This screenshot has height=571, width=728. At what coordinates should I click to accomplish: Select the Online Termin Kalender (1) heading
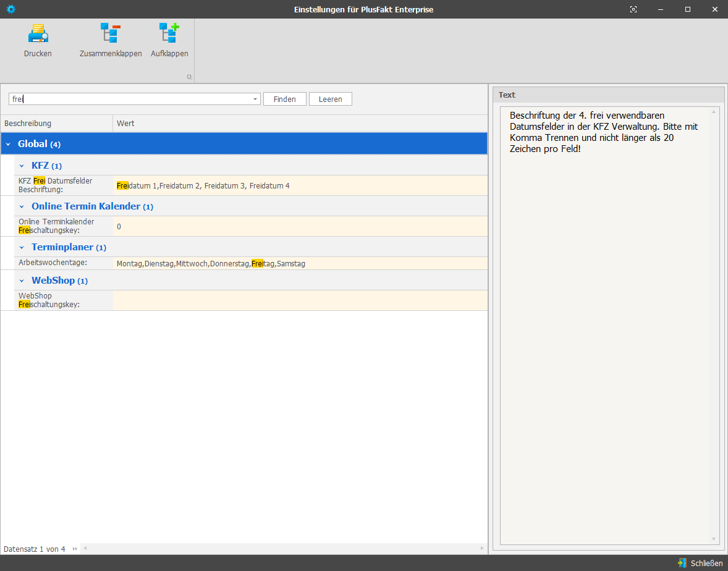(x=93, y=206)
